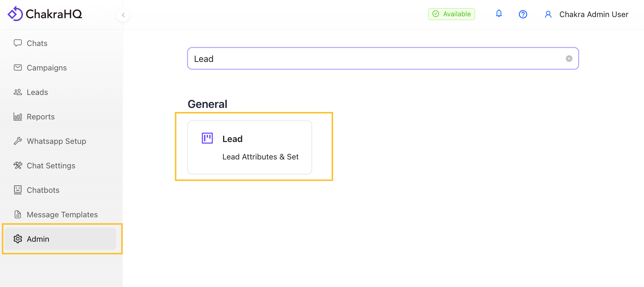
Task: Navigate to Message Templates
Action: pos(62,214)
